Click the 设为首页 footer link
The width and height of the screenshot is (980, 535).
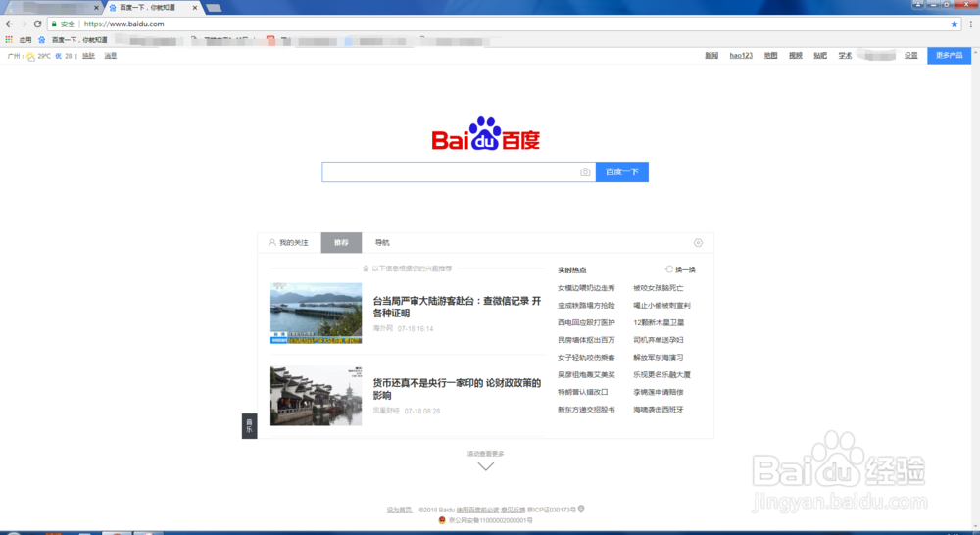pos(400,510)
